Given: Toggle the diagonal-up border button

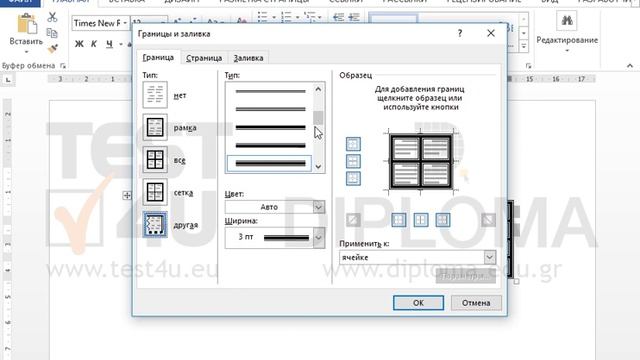Looking at the screenshot, I should coord(353,220).
